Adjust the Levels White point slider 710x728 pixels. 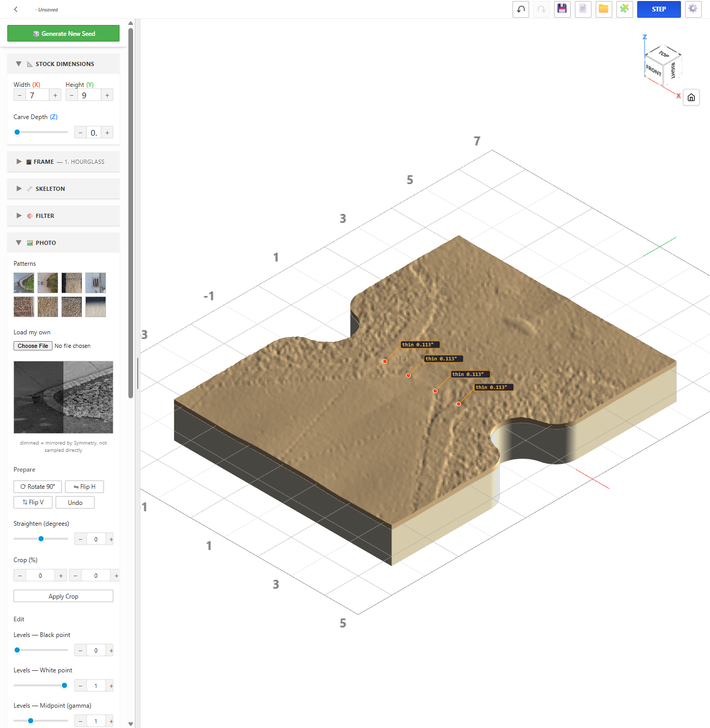click(41, 685)
